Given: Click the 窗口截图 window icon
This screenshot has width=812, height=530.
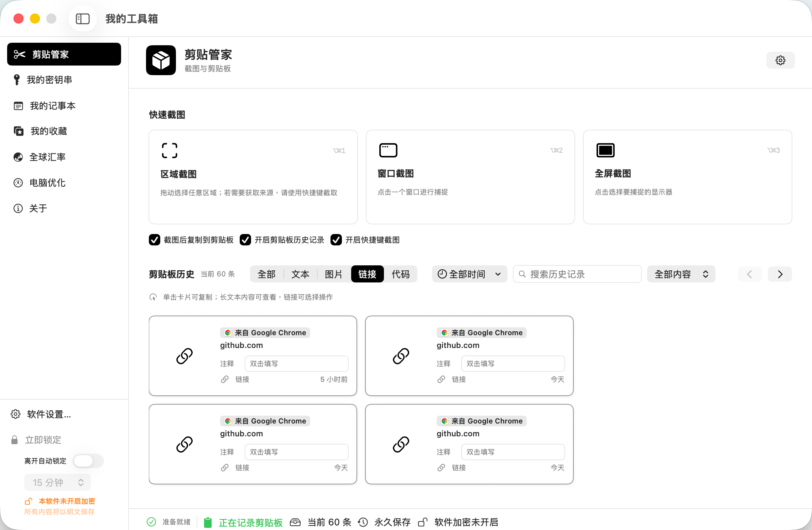Looking at the screenshot, I should point(388,150).
